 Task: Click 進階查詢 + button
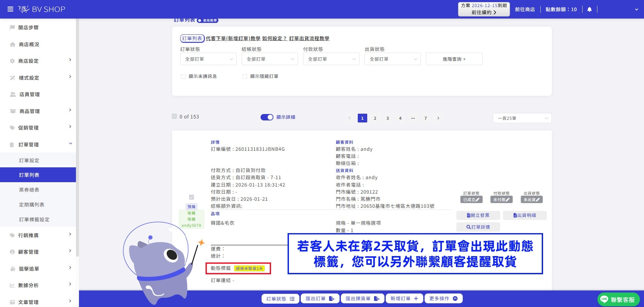tap(454, 59)
